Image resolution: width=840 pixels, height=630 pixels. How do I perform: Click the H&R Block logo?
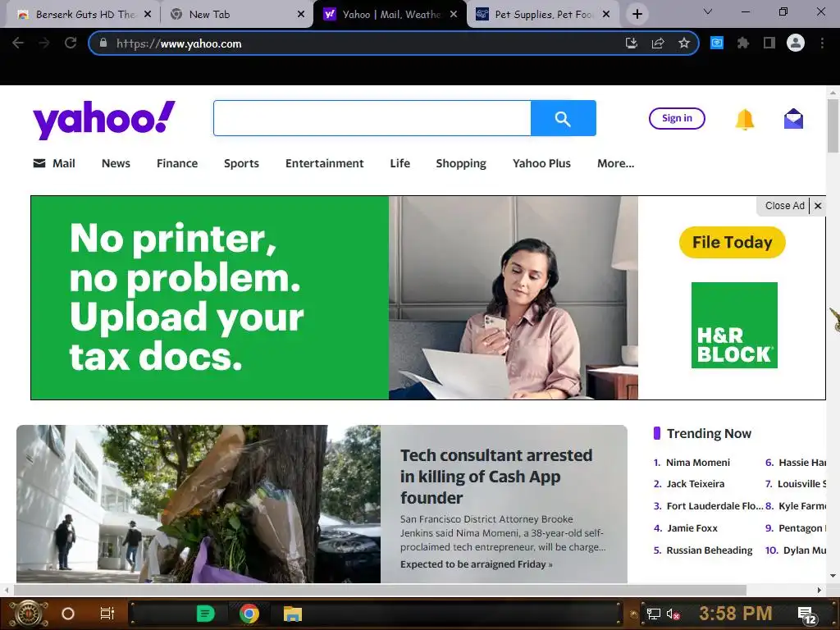click(x=734, y=325)
